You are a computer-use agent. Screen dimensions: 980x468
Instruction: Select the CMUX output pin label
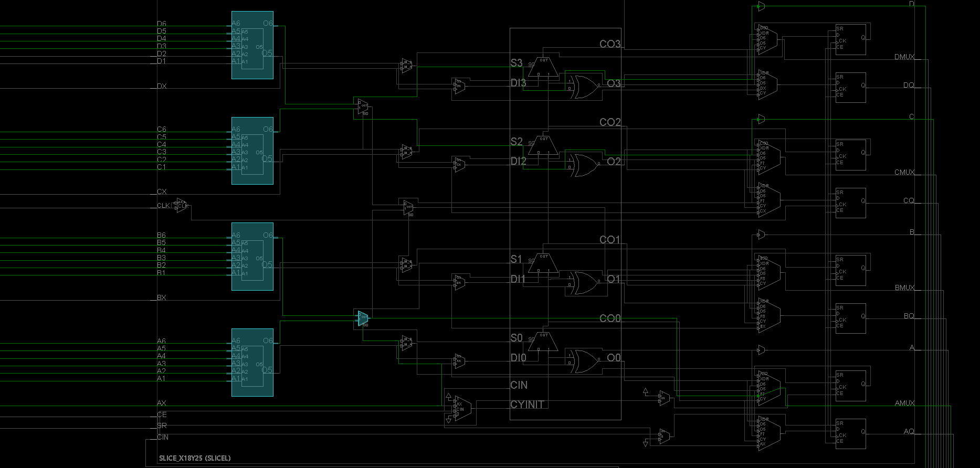(904, 172)
